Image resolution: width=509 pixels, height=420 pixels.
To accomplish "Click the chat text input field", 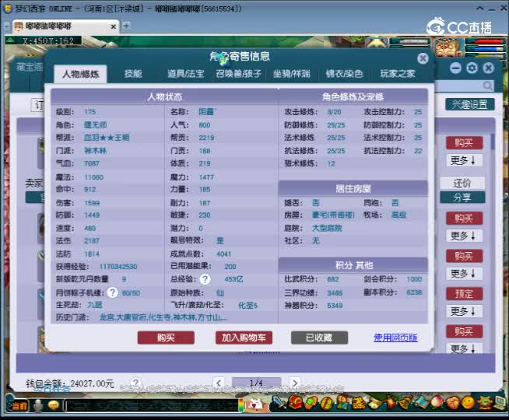I will [x=151, y=405].
